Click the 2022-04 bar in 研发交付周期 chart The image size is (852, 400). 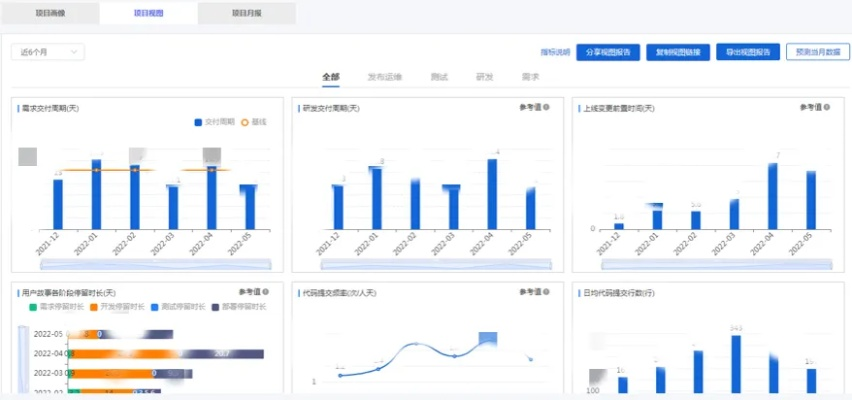click(x=492, y=193)
